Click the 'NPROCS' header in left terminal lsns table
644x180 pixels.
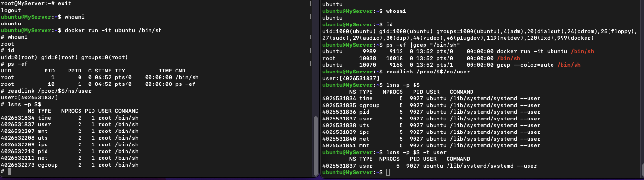(71, 111)
